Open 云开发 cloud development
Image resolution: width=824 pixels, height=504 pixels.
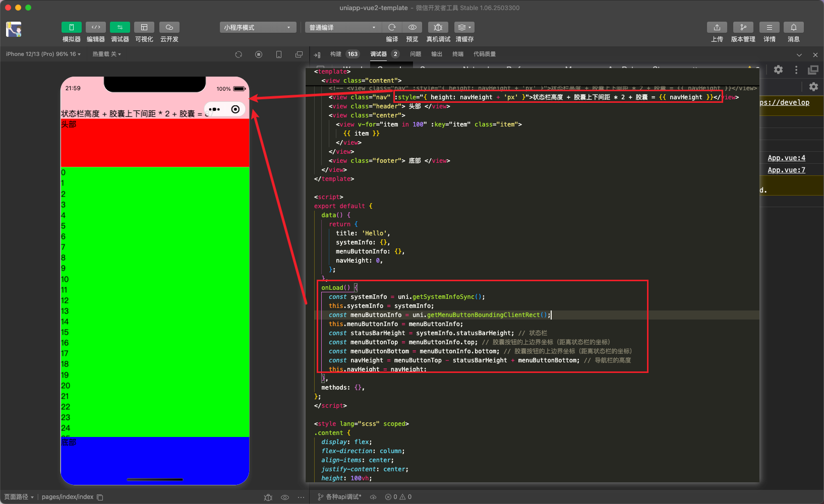click(x=169, y=27)
